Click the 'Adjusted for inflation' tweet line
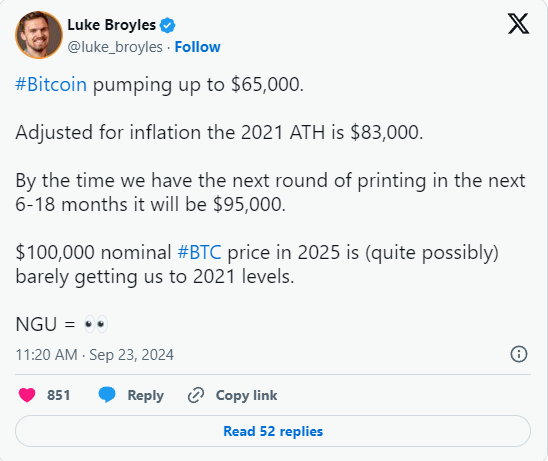 coord(219,133)
